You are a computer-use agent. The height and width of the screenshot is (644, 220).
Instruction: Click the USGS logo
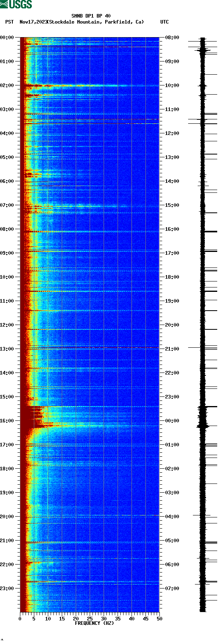pyautogui.click(x=16, y=4)
